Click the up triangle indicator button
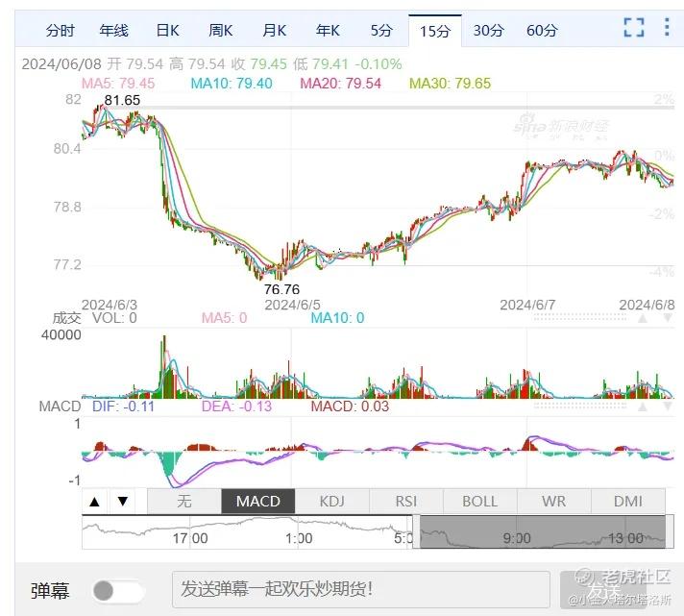Screen dimensions: 684x616 [95, 502]
